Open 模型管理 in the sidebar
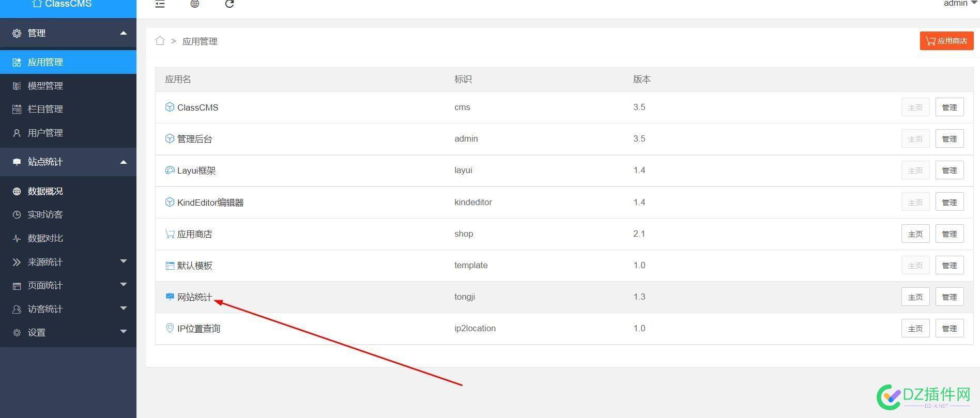 [x=68, y=86]
